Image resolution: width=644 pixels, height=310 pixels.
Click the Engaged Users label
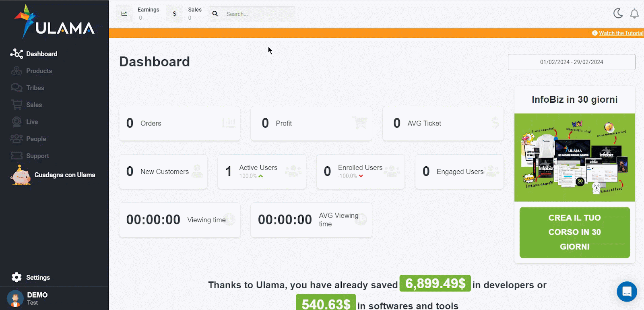point(460,172)
